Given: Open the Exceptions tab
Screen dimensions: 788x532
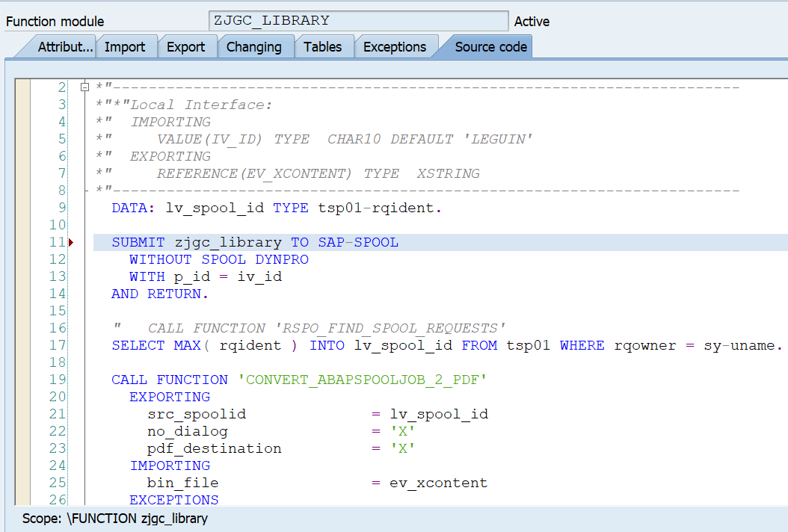Looking at the screenshot, I should (395, 46).
